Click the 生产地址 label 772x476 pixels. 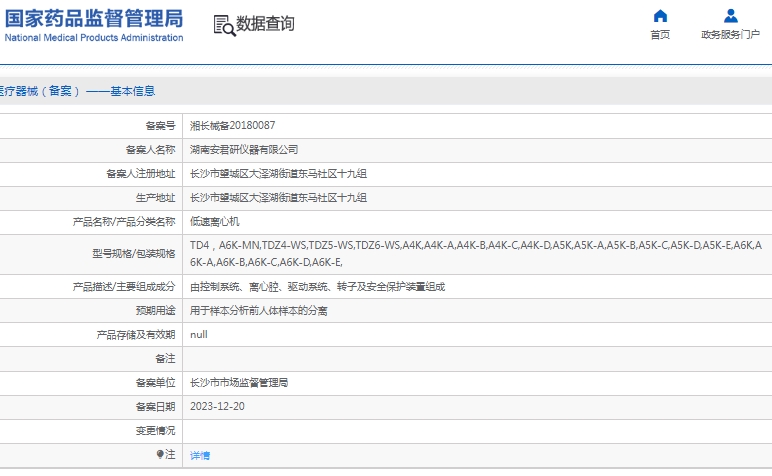156,198
